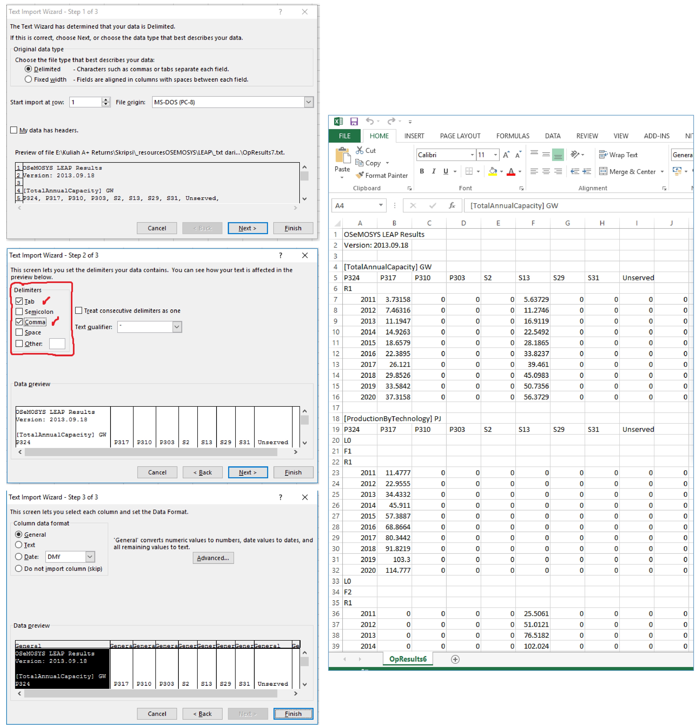The height and width of the screenshot is (728, 700).
Task: Switch to the INSERT tab
Action: [x=414, y=136]
